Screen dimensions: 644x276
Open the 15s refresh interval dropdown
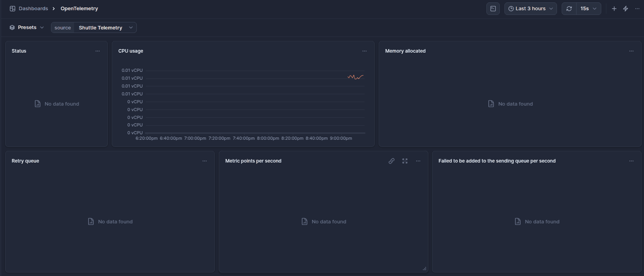tap(588, 9)
